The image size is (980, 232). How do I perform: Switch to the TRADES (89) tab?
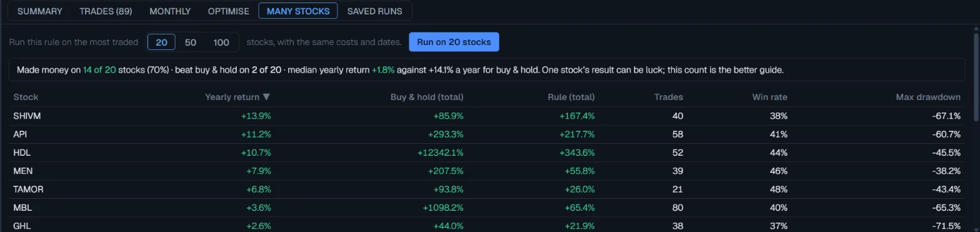pos(106,11)
